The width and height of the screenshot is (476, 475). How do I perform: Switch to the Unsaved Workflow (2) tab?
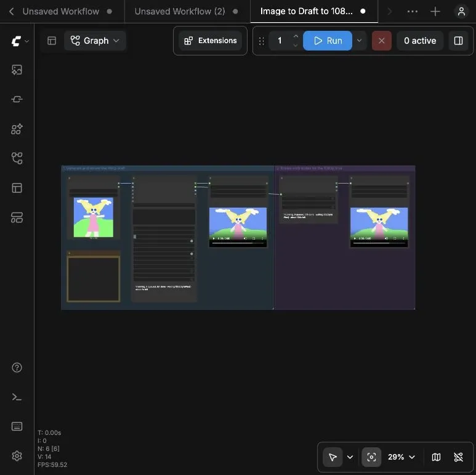180,12
